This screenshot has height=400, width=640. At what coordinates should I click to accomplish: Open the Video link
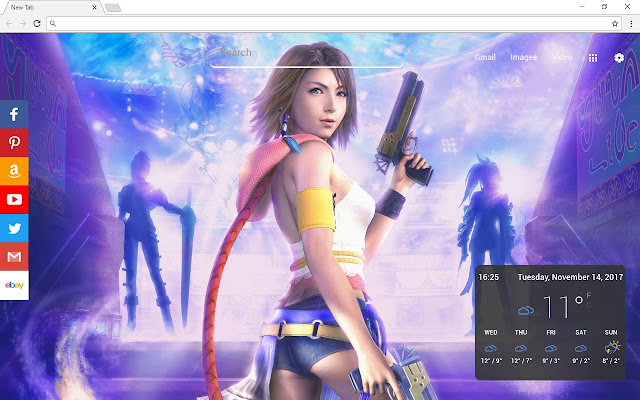(x=562, y=57)
